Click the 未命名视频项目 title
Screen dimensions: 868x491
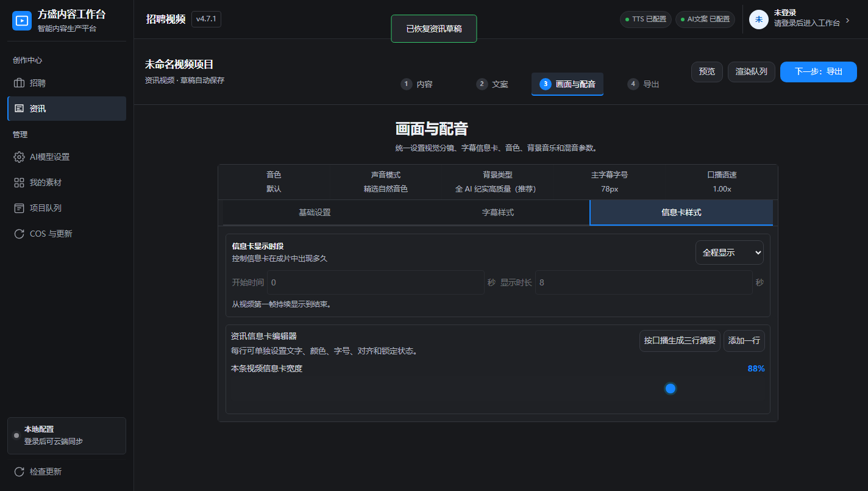179,65
